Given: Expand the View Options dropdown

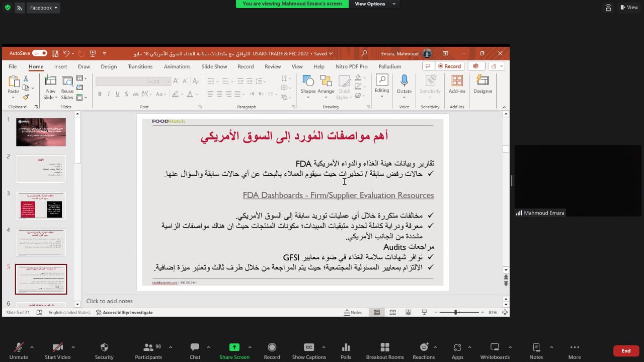Looking at the screenshot, I should (x=375, y=4).
